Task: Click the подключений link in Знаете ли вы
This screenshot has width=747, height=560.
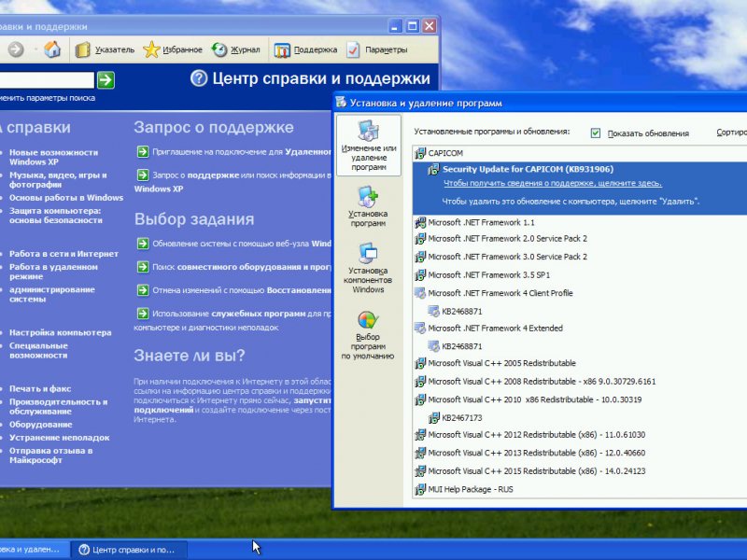Action: [x=163, y=410]
